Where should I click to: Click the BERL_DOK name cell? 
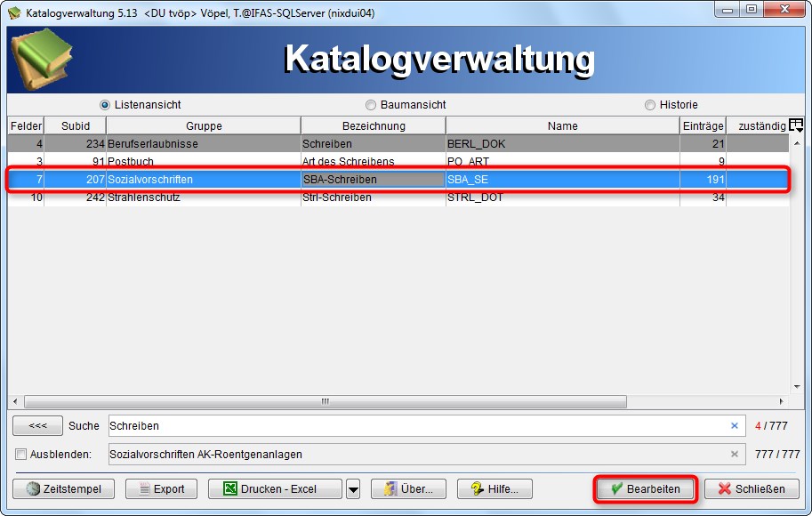(x=563, y=144)
